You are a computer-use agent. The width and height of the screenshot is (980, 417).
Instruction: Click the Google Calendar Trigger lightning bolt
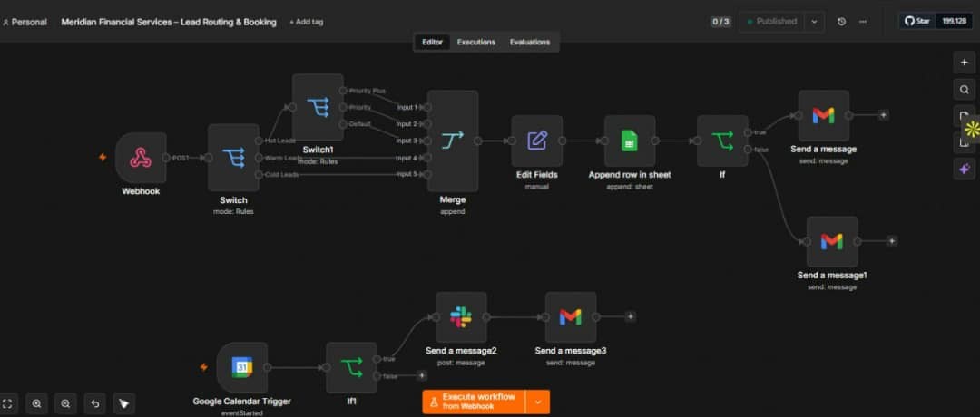point(203,367)
